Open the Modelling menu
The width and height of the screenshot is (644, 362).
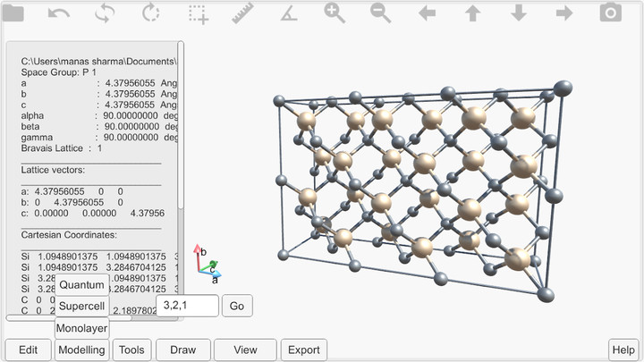pos(81,349)
